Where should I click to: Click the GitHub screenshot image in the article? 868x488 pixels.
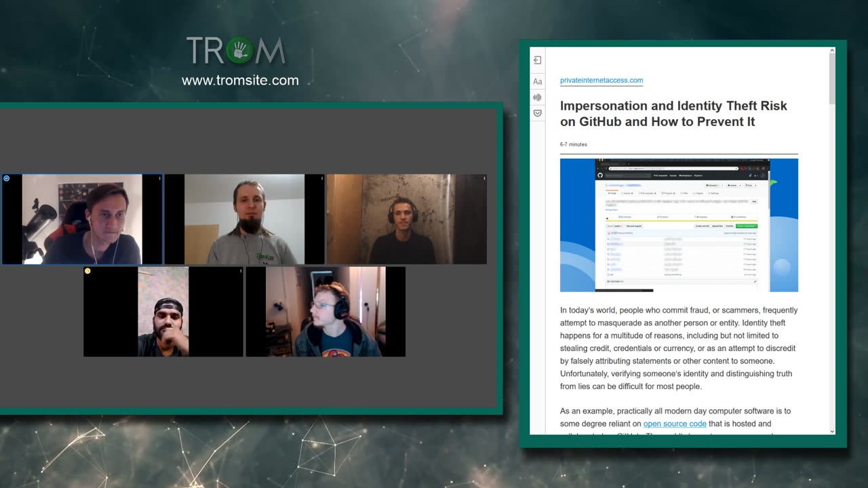point(679,225)
